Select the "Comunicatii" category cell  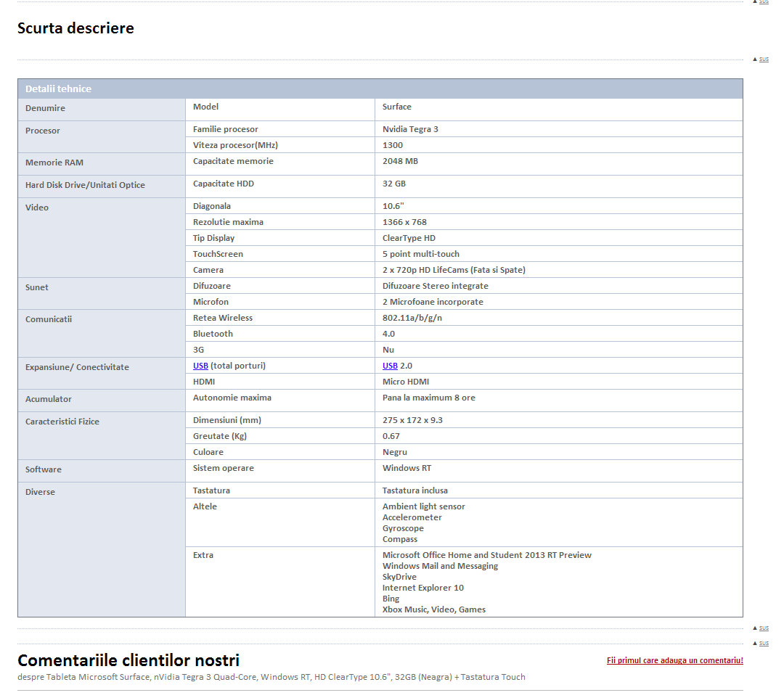pyautogui.click(x=102, y=333)
